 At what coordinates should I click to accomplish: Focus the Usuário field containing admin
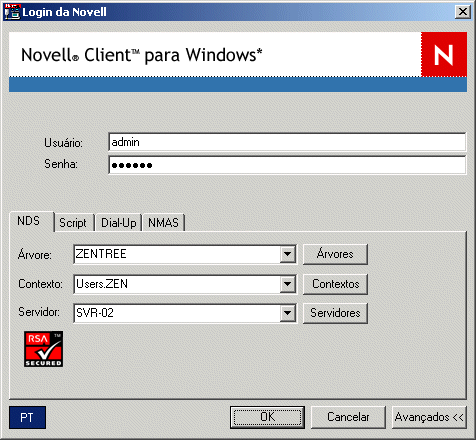pos(287,142)
